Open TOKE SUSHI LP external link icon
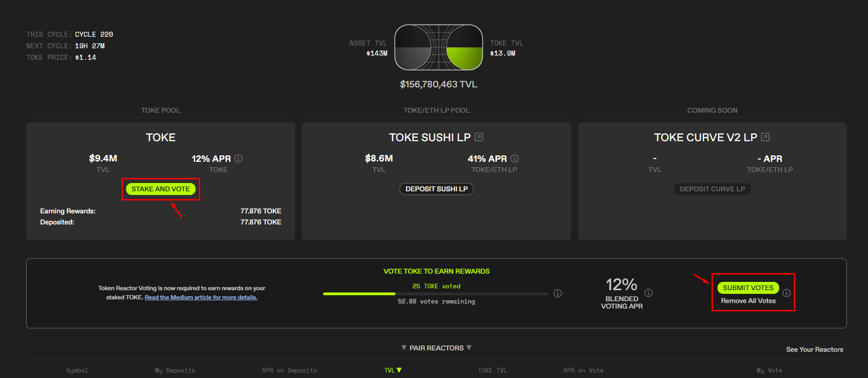The width and height of the screenshot is (868, 378). [479, 137]
